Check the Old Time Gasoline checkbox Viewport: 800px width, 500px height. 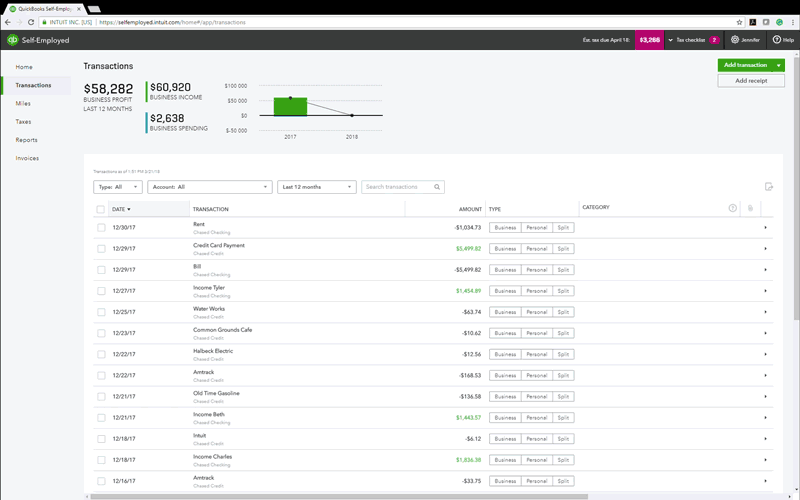[x=101, y=396]
